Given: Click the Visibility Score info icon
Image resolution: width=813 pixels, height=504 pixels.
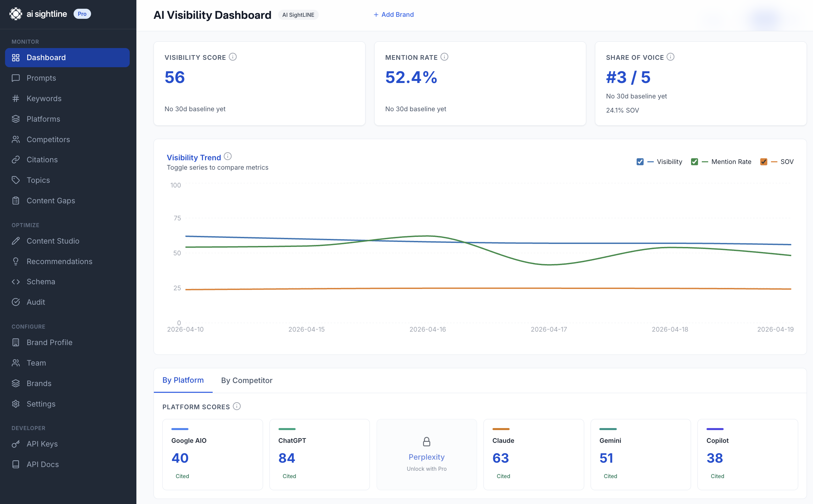Looking at the screenshot, I should 233,57.
